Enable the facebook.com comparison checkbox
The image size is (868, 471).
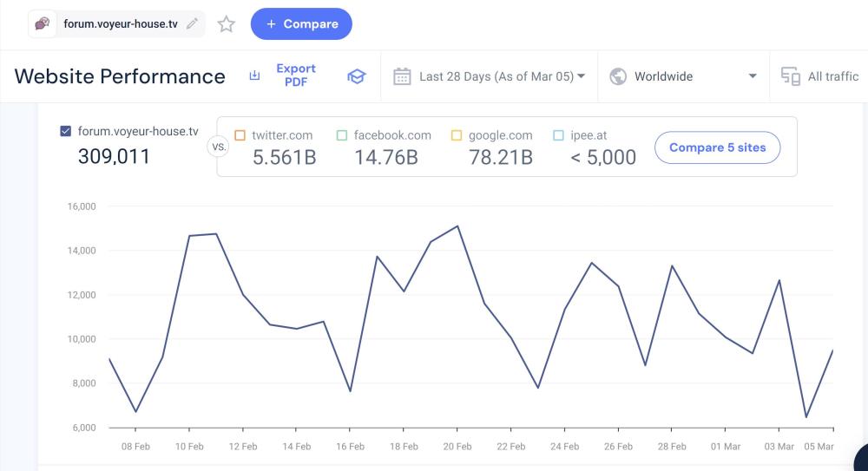coord(342,135)
